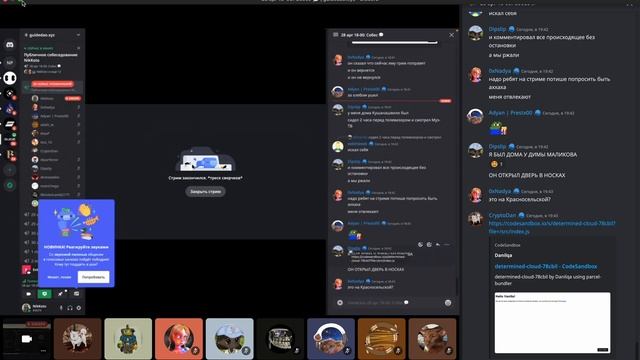Open the codesandbox.io link from CryptoDan

(552, 227)
